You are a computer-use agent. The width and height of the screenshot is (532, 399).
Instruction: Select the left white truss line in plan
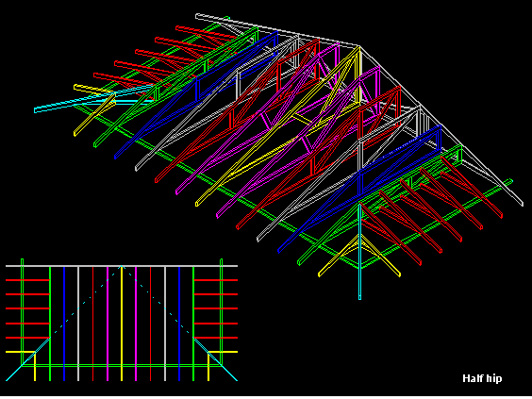click(78, 324)
